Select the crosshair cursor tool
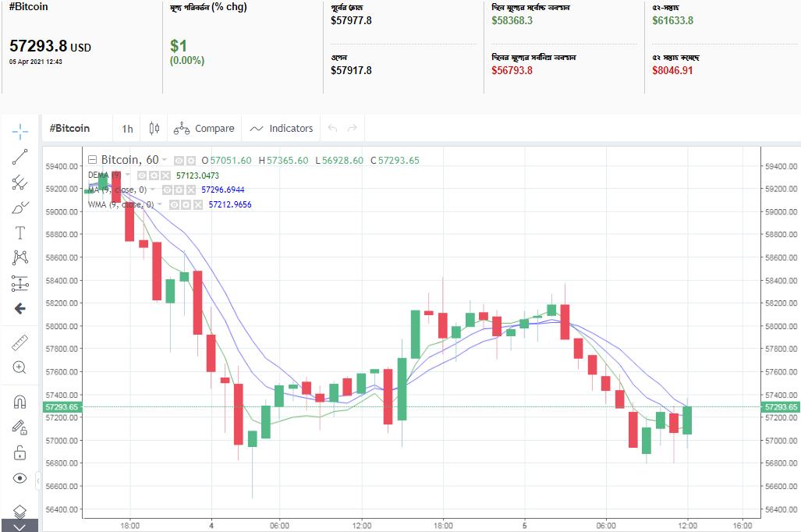Image resolution: width=801 pixels, height=532 pixels. point(20,131)
